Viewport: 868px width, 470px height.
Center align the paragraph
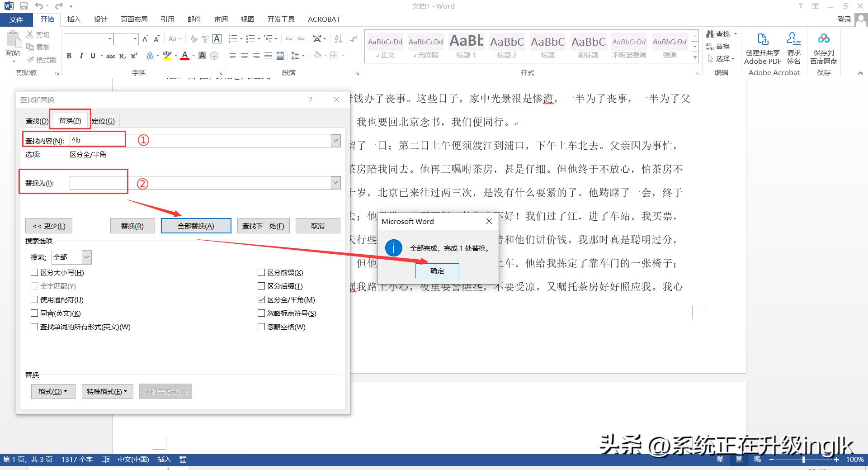pyautogui.click(x=245, y=56)
